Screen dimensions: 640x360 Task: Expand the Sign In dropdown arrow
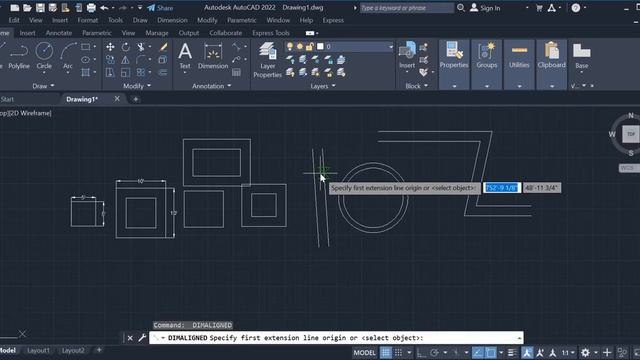click(527, 8)
